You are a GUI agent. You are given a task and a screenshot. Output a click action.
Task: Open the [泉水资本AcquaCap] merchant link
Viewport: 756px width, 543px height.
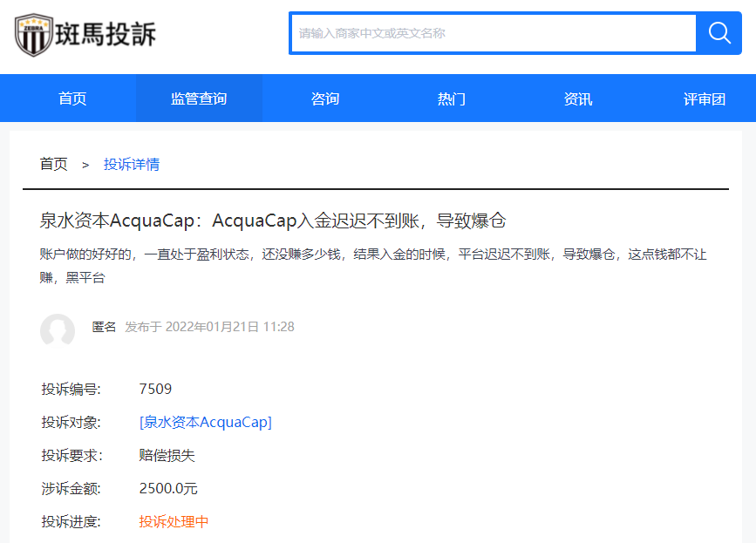click(206, 422)
